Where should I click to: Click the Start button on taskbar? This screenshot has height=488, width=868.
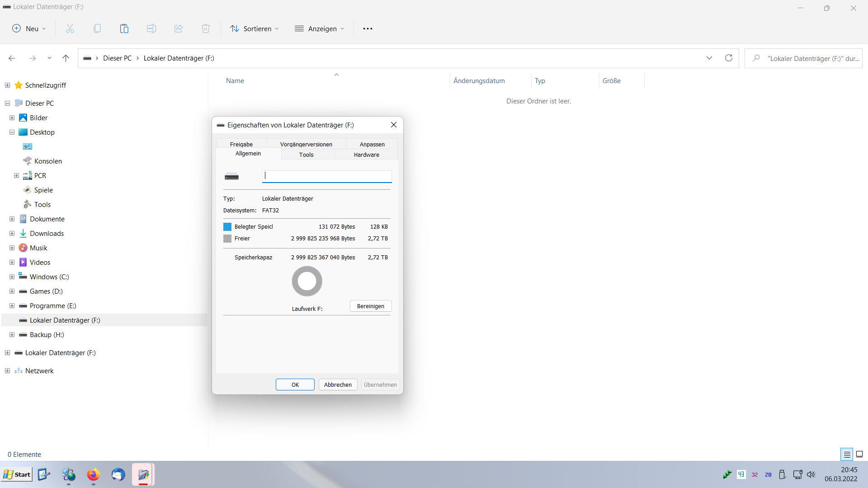point(17,474)
